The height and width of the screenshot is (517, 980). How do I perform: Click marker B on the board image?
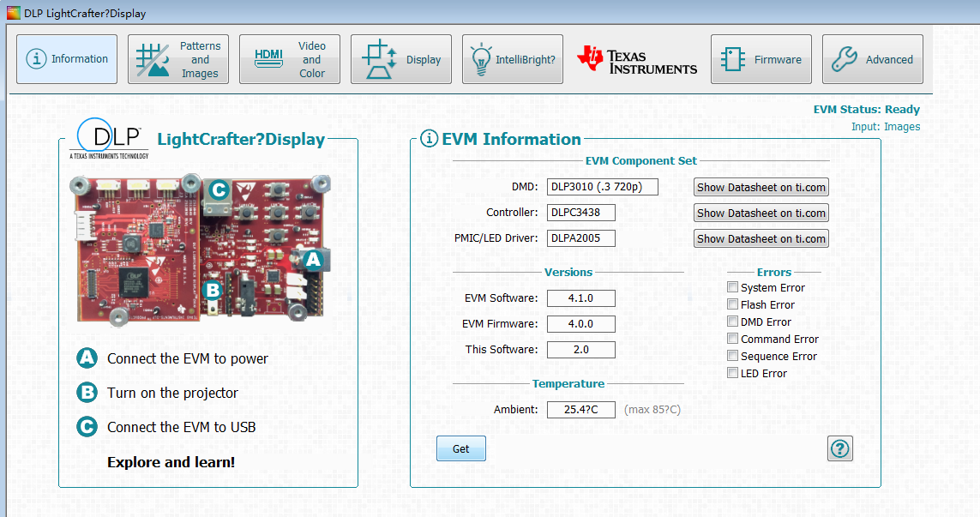point(213,290)
